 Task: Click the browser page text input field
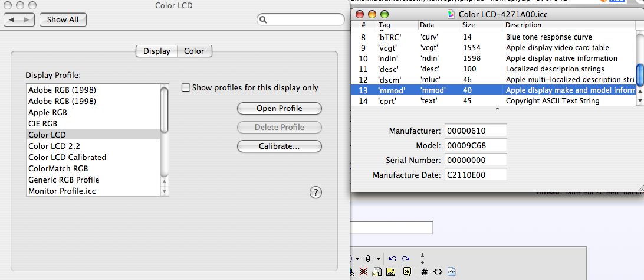pos(392,227)
